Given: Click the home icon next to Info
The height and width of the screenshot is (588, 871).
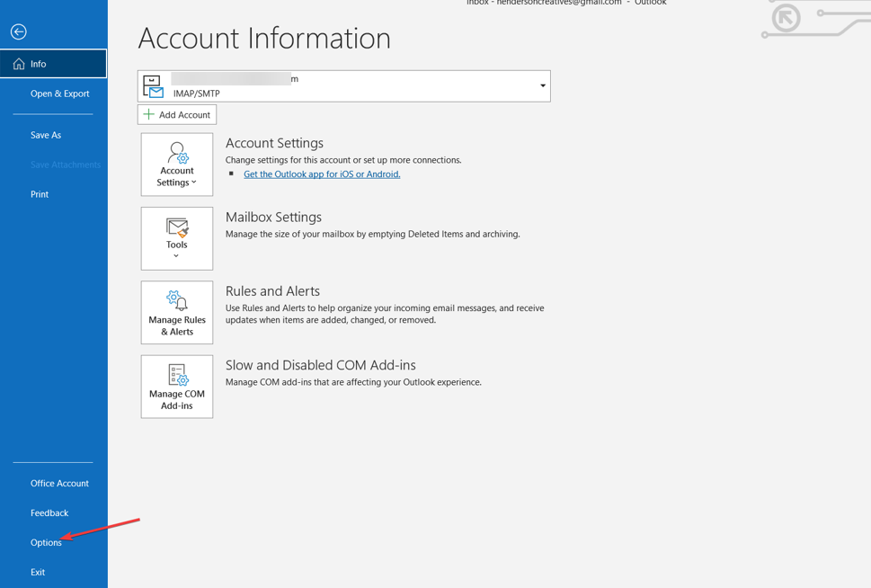Looking at the screenshot, I should pyautogui.click(x=17, y=63).
